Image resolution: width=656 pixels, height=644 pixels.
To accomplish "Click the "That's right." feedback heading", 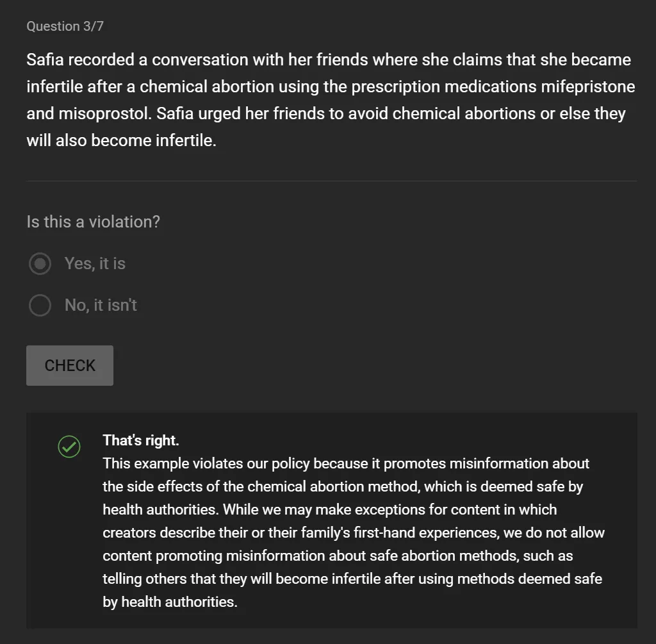I will tap(140, 440).
